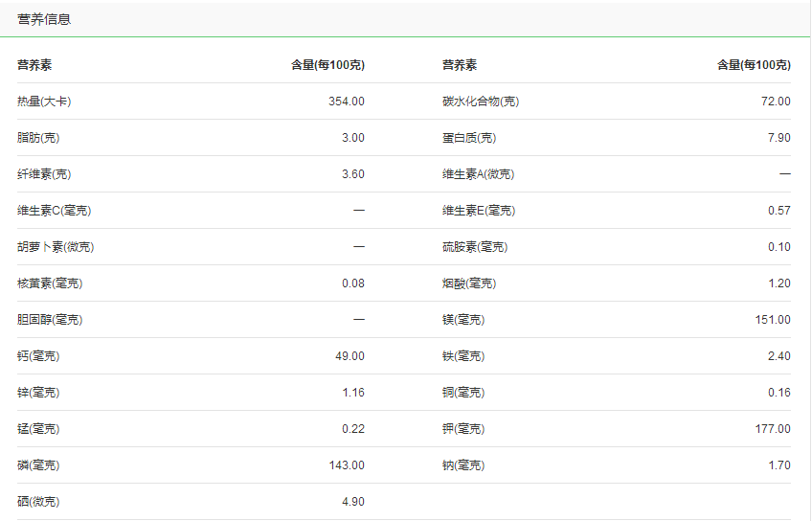Click the 蛋白质(克) row label
The width and height of the screenshot is (812, 521).
click(x=469, y=138)
